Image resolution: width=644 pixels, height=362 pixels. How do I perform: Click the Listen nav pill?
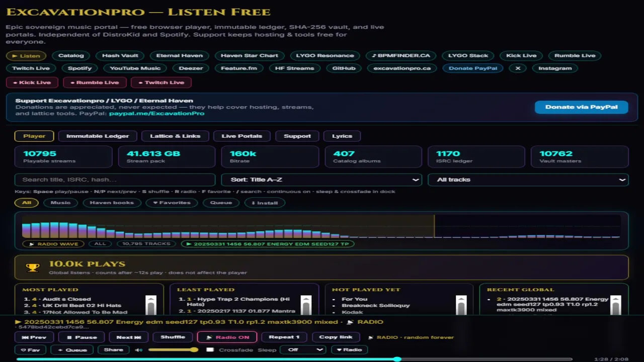(x=26, y=56)
